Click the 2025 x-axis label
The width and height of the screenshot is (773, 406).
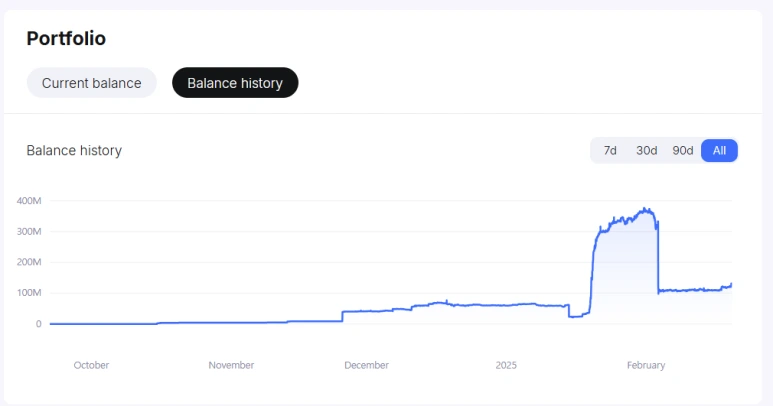(x=507, y=365)
